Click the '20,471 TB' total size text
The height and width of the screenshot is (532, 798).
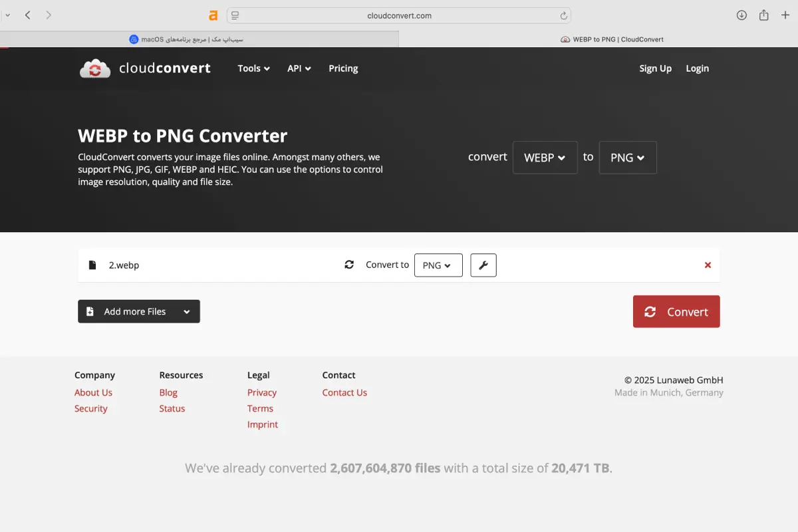tap(581, 468)
